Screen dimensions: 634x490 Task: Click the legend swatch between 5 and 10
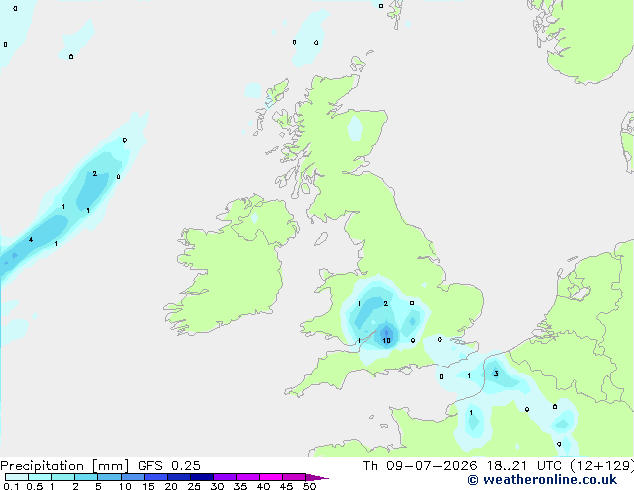pyautogui.click(x=109, y=477)
